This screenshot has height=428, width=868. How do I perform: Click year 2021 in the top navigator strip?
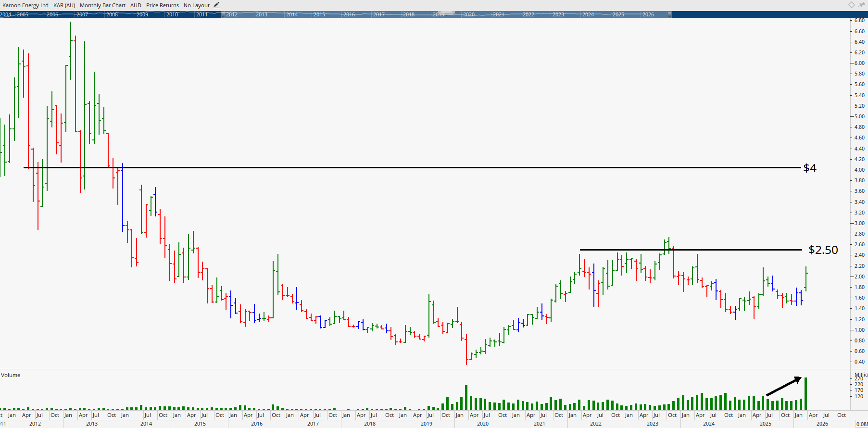499,14
